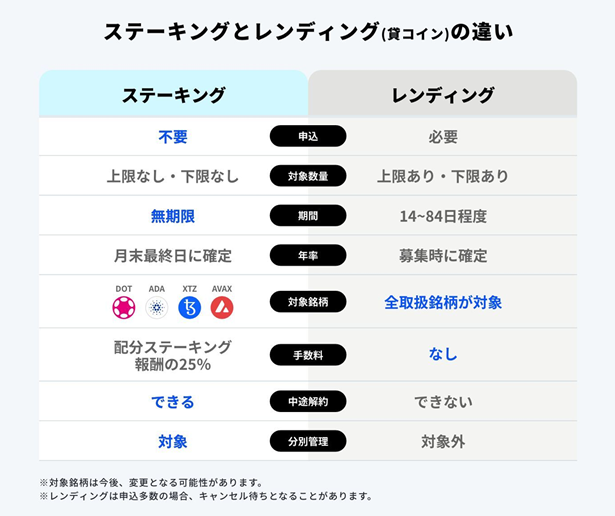Viewport: 615px width, 516px height.
Task: Click the blue 不要 text
Action: (173, 137)
